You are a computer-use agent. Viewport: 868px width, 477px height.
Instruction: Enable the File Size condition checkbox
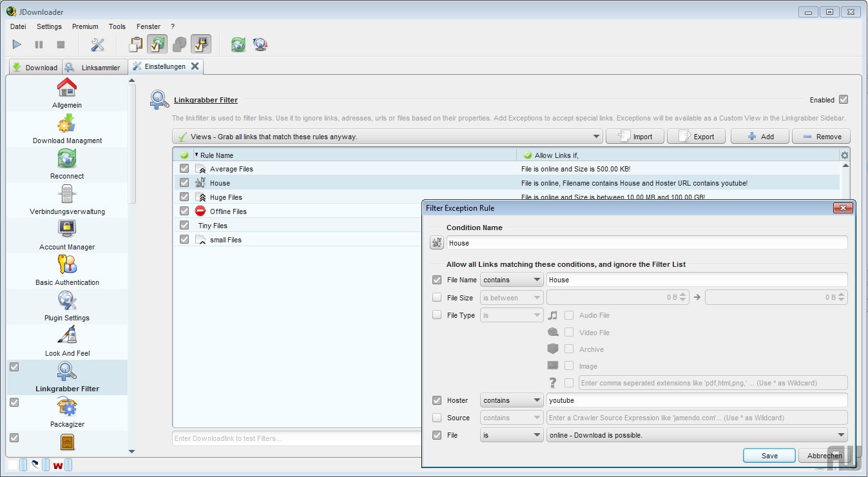pyautogui.click(x=437, y=298)
